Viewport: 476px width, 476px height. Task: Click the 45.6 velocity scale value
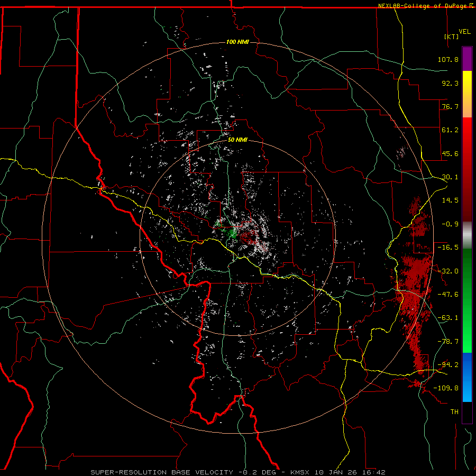pos(450,153)
